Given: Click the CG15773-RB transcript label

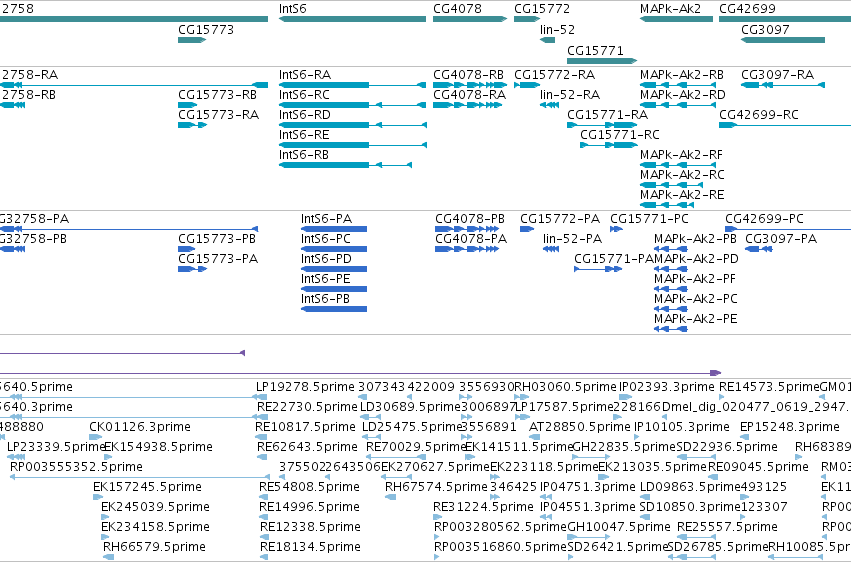Looking at the screenshot, I should [218, 95].
